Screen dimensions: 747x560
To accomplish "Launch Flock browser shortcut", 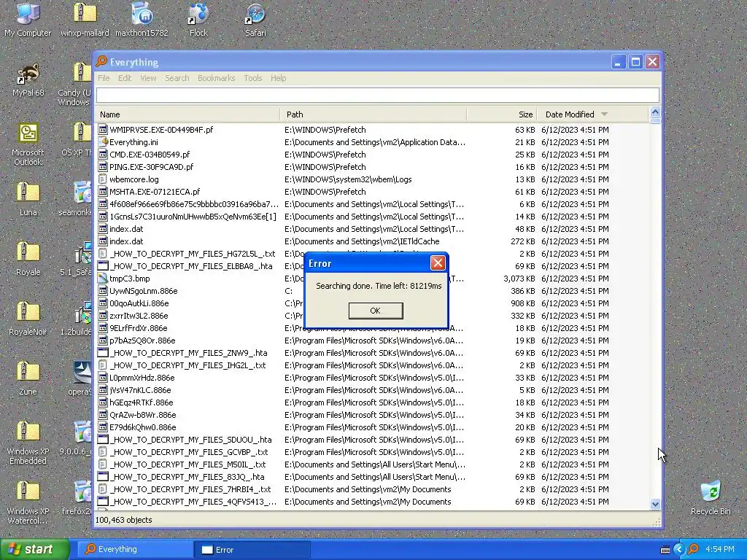I will 198,19.
